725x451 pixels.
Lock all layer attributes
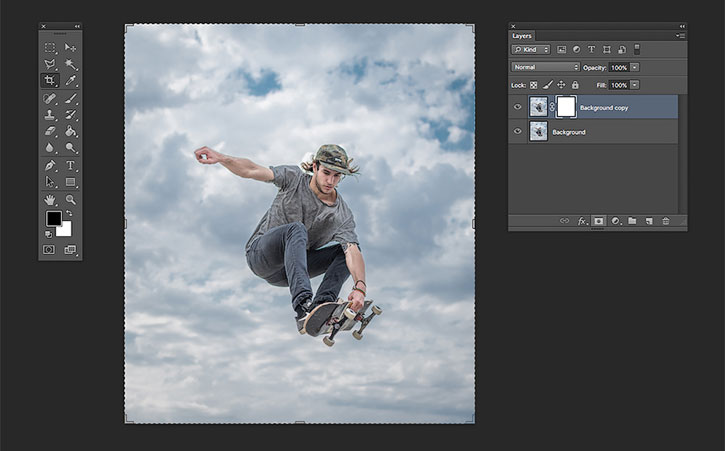(x=575, y=85)
